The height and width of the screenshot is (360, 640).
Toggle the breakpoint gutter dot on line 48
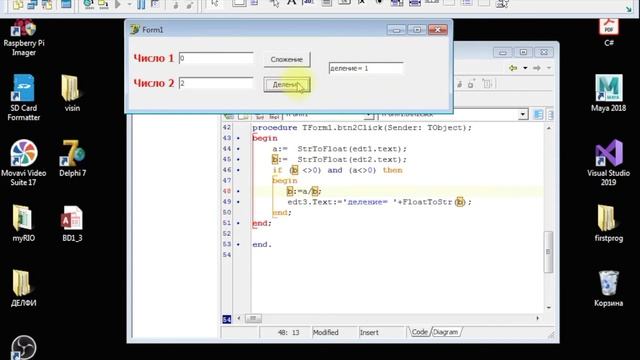click(238, 191)
